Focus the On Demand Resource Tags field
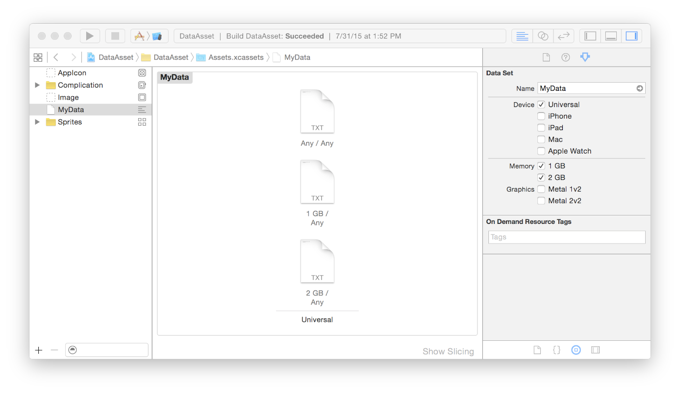The width and height of the screenshot is (680, 393). coord(566,237)
